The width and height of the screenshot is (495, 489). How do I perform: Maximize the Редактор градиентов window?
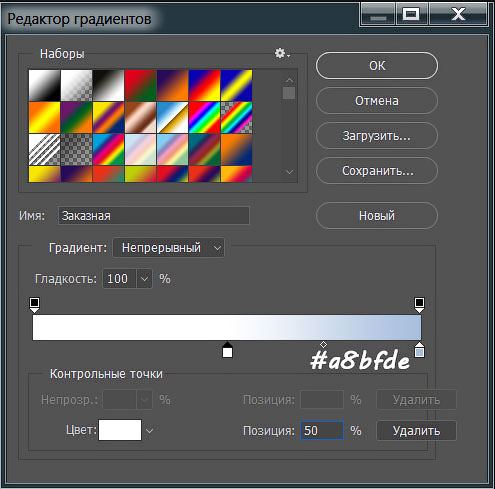(411, 15)
